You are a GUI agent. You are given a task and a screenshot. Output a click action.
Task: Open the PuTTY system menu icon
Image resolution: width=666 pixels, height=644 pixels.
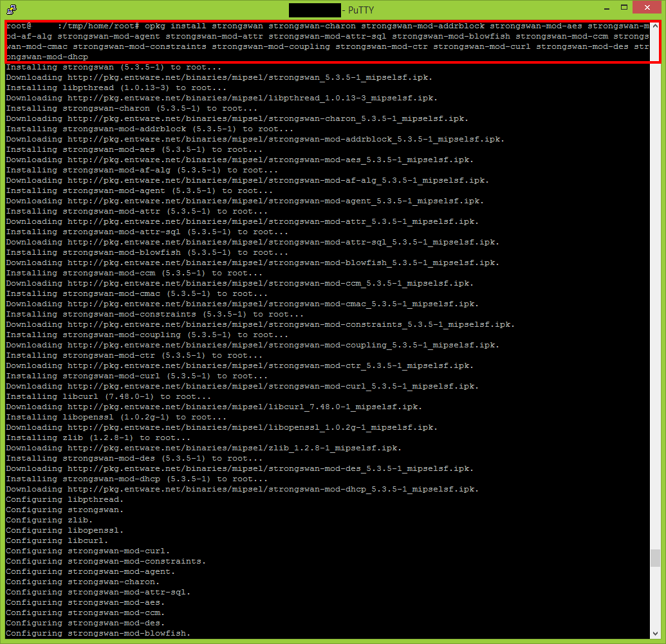[x=12, y=10]
